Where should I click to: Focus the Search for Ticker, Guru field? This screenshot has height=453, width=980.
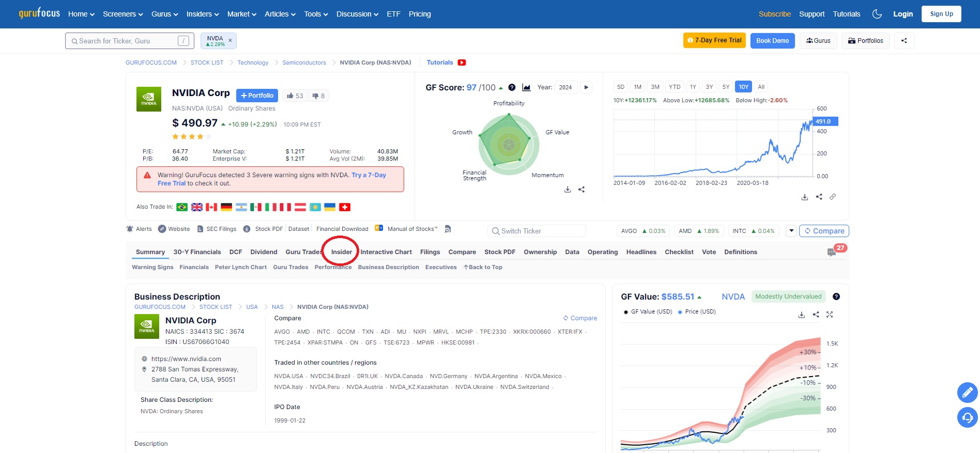click(130, 41)
